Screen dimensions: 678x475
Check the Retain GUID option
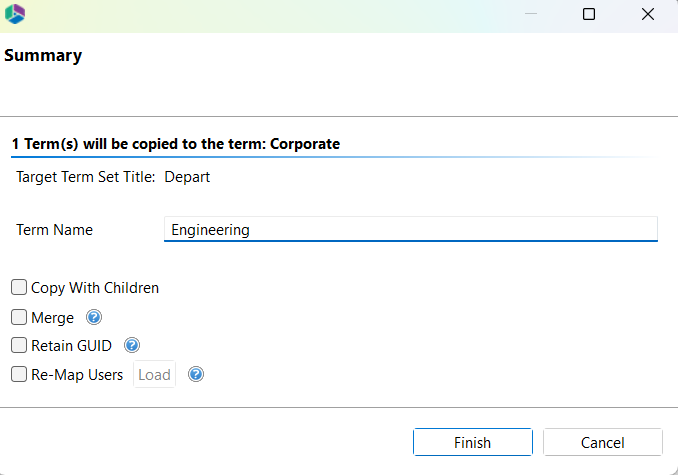click(x=19, y=346)
